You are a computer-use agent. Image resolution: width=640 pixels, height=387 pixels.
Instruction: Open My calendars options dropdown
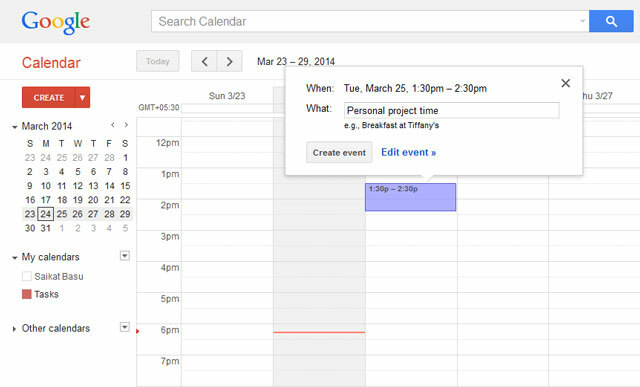coord(125,256)
